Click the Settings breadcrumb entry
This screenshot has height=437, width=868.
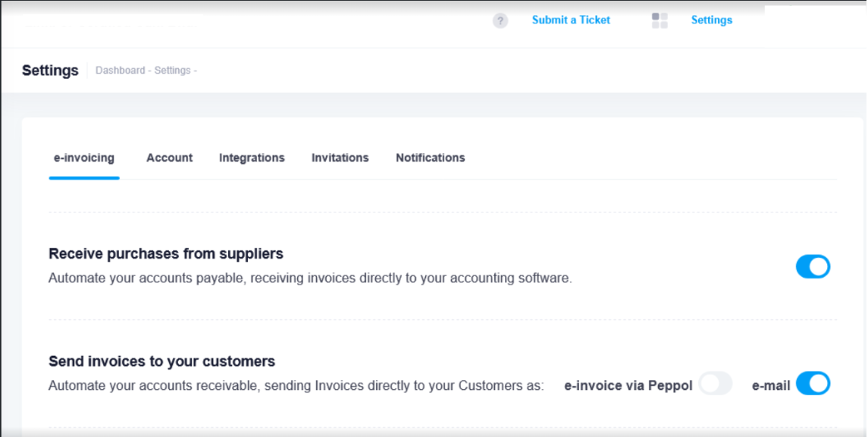pos(172,71)
